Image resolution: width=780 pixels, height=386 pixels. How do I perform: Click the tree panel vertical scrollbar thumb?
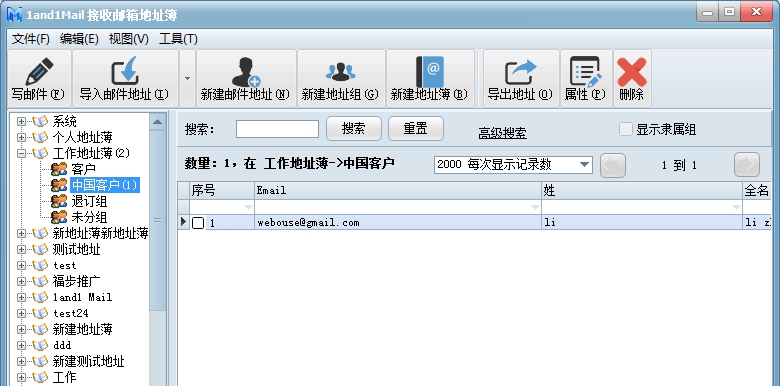point(158,220)
